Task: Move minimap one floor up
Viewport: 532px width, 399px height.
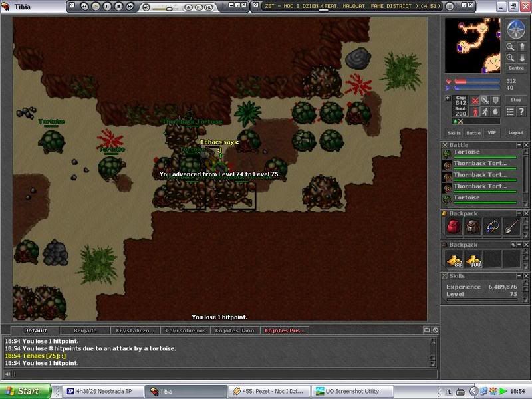Action: point(522,47)
